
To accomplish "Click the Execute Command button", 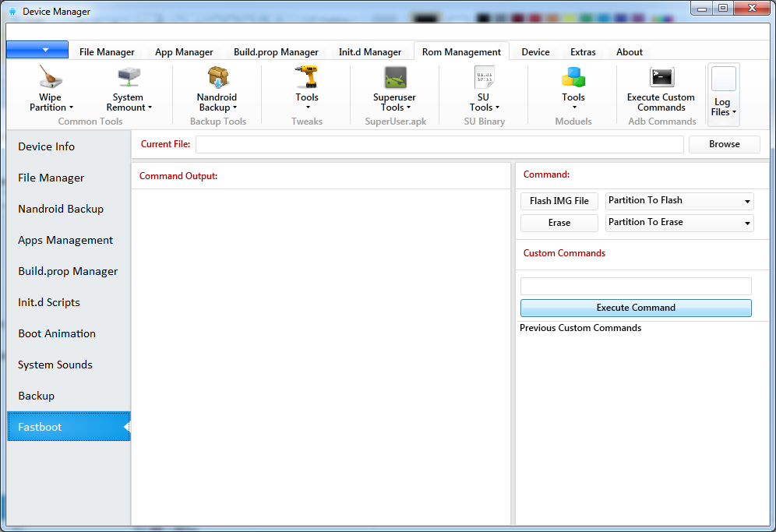I will tap(636, 308).
